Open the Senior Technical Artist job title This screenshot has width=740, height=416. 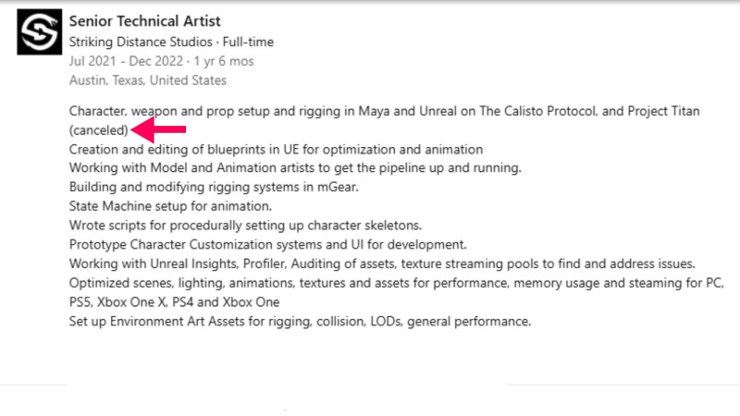point(145,21)
